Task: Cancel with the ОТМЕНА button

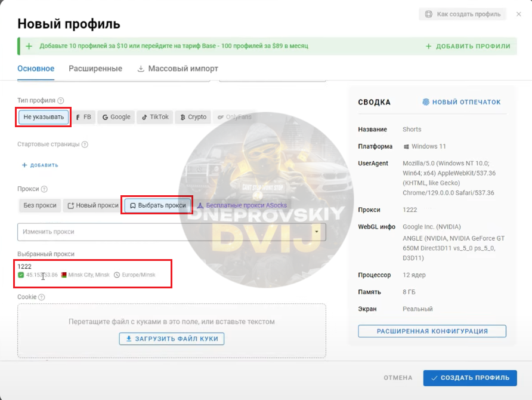Action: pos(398,378)
